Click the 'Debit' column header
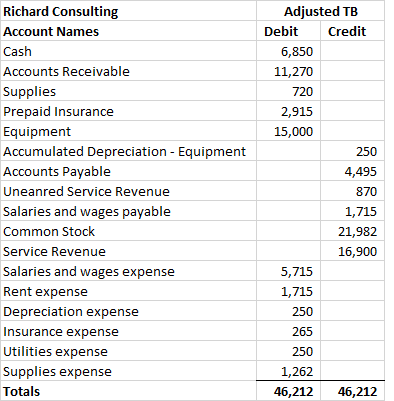394x401 pixels. point(288,31)
